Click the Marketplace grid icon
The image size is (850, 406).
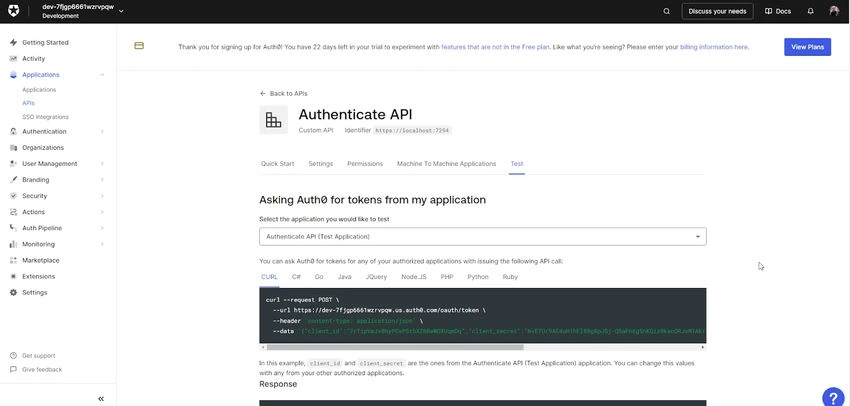pyautogui.click(x=14, y=260)
